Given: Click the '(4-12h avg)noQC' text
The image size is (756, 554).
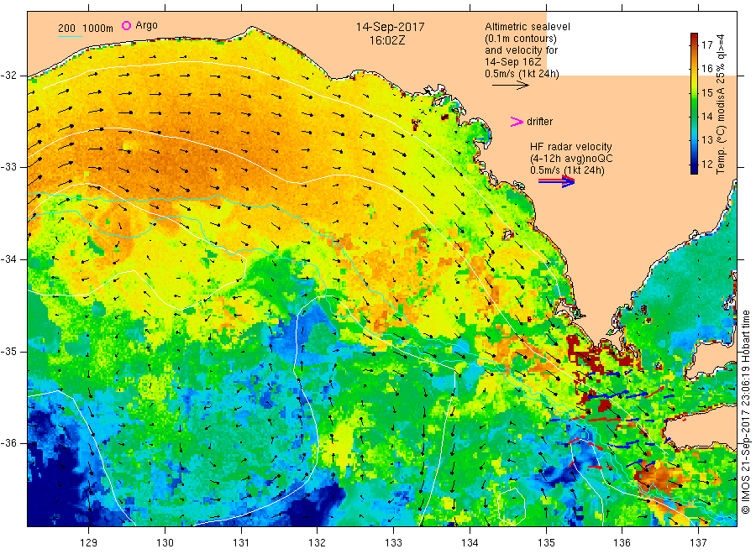Looking at the screenshot, I should tap(571, 159).
